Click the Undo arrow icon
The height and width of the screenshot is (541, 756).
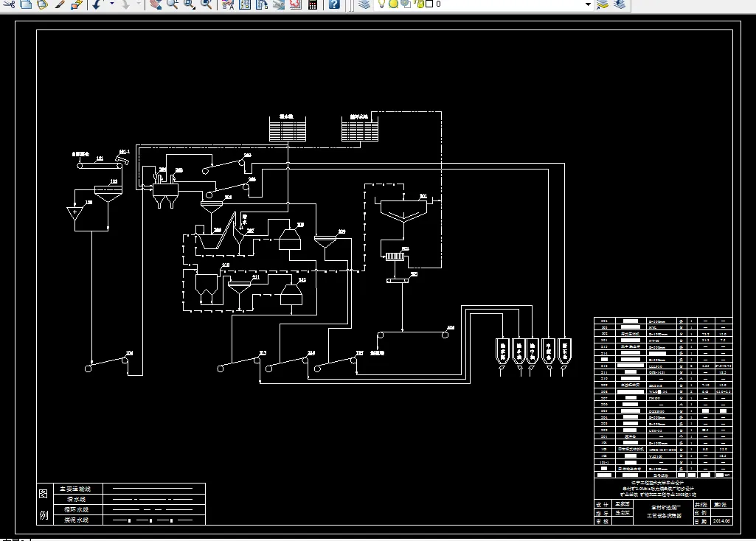click(97, 4)
